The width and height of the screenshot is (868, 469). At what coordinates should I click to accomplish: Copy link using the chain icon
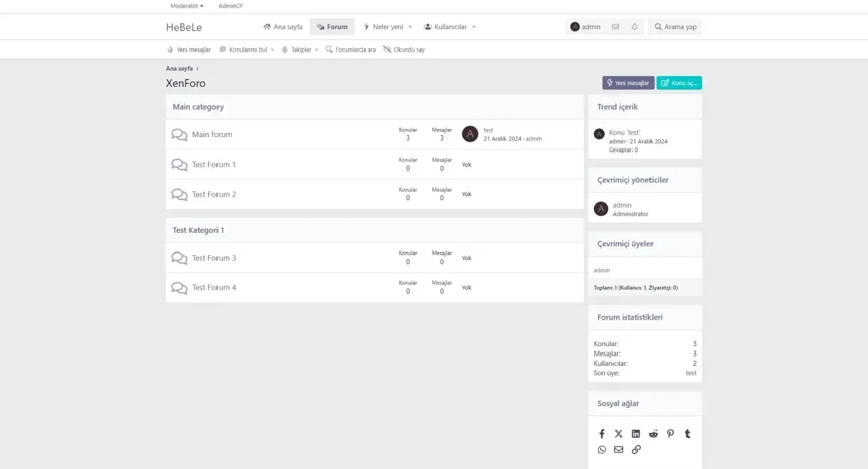(x=635, y=449)
